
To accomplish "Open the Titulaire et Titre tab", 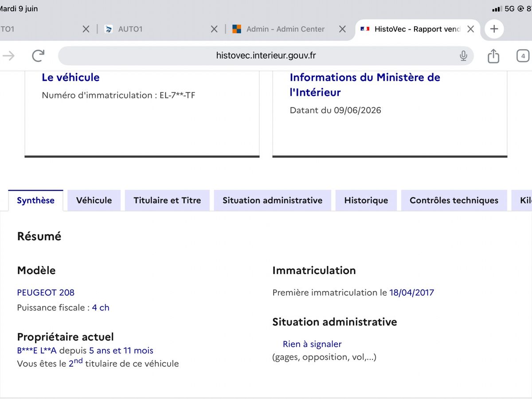I will pyautogui.click(x=167, y=200).
